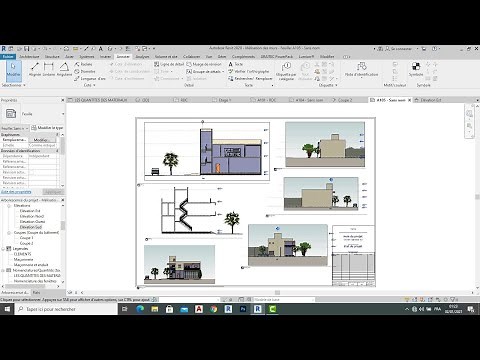The height and width of the screenshot is (360, 480).
Task: Close the A105 - Sans nom tab
Action: click(410, 100)
